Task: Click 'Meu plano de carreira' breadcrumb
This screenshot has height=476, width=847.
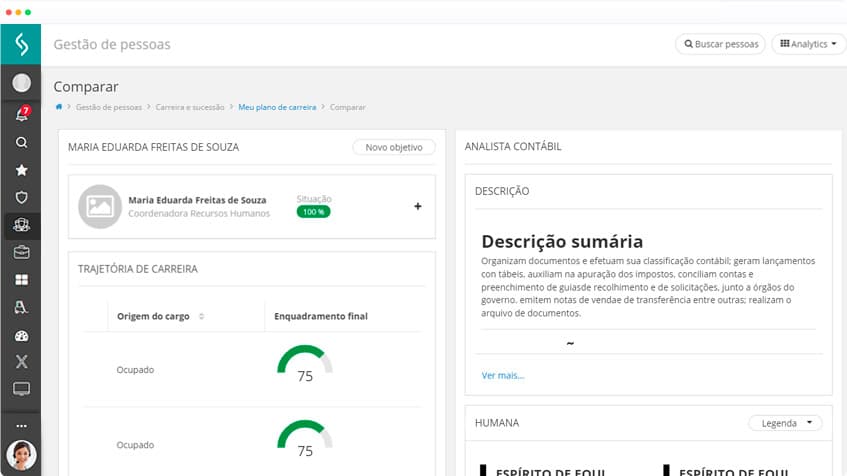Action: pyautogui.click(x=277, y=106)
